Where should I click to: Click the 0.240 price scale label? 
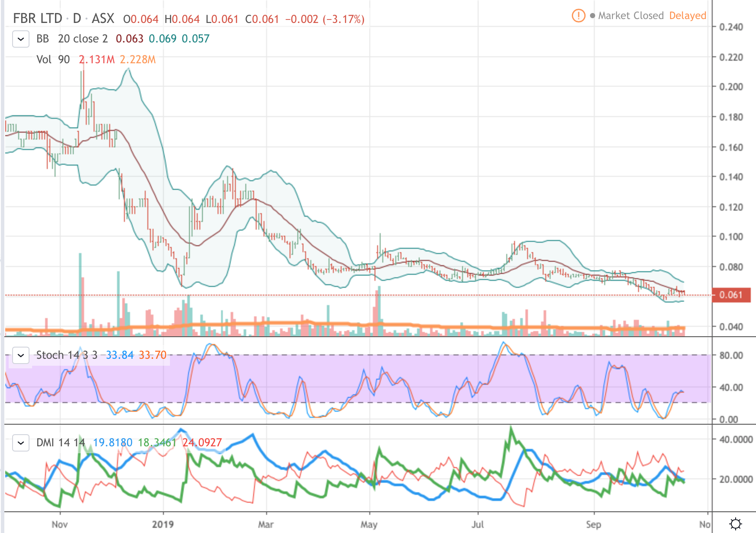pos(731,27)
